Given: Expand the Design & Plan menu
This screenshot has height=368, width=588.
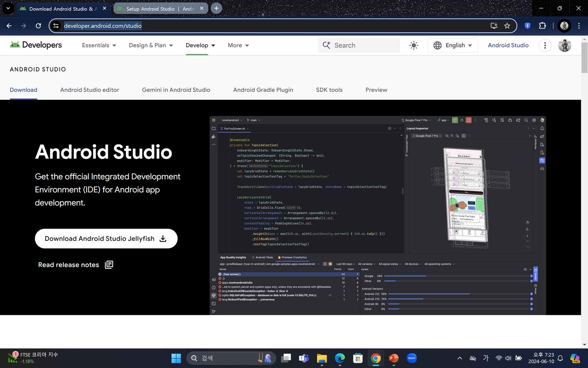Looking at the screenshot, I should pyautogui.click(x=151, y=45).
